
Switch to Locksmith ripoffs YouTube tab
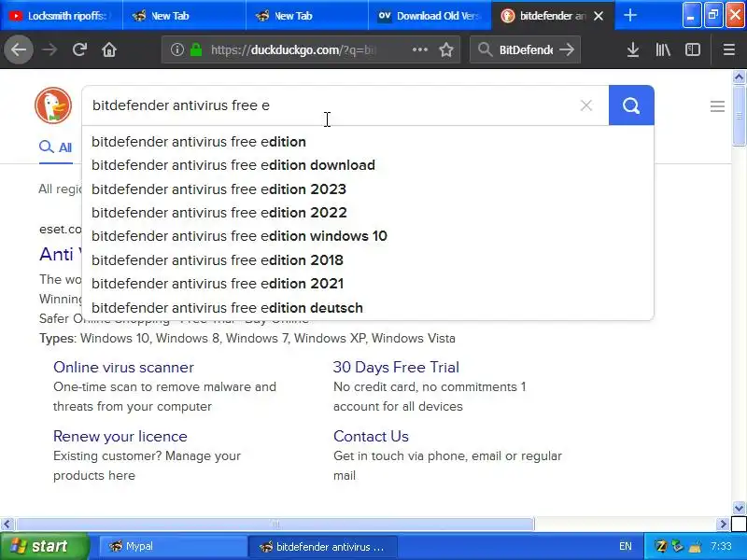click(x=62, y=16)
